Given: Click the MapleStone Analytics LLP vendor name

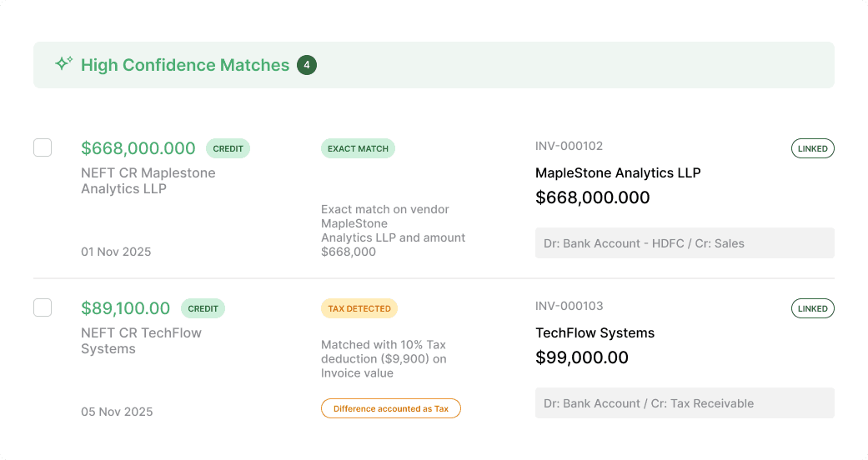Looking at the screenshot, I should (x=618, y=172).
